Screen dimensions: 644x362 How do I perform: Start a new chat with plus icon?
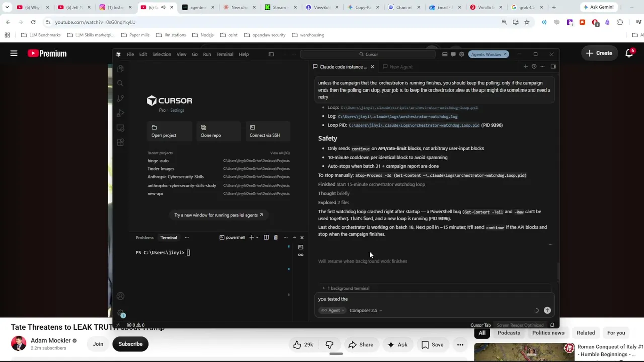526,67
